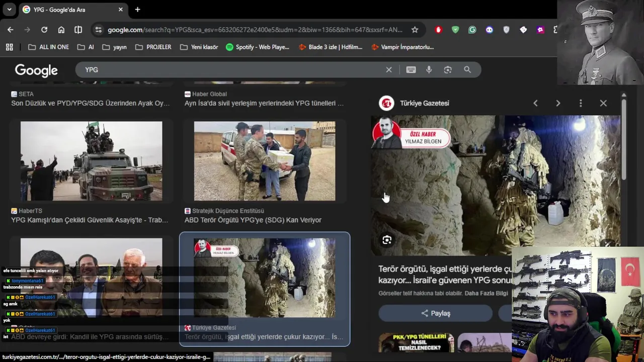Viewport: 644px width, 362px height.
Task: Open the Terör örgütü, işgal ettiği result caption
Action: (264, 337)
